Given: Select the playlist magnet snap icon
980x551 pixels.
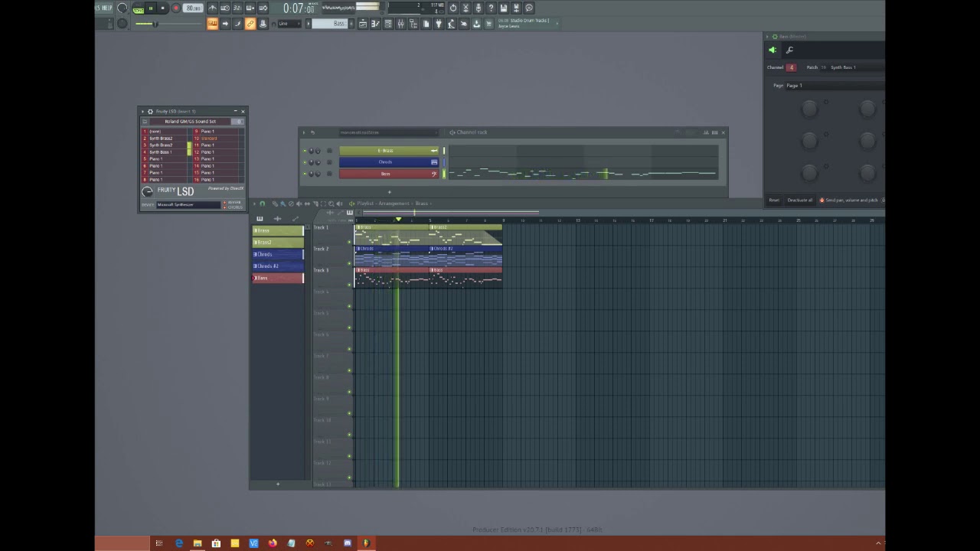Looking at the screenshot, I should point(262,204).
